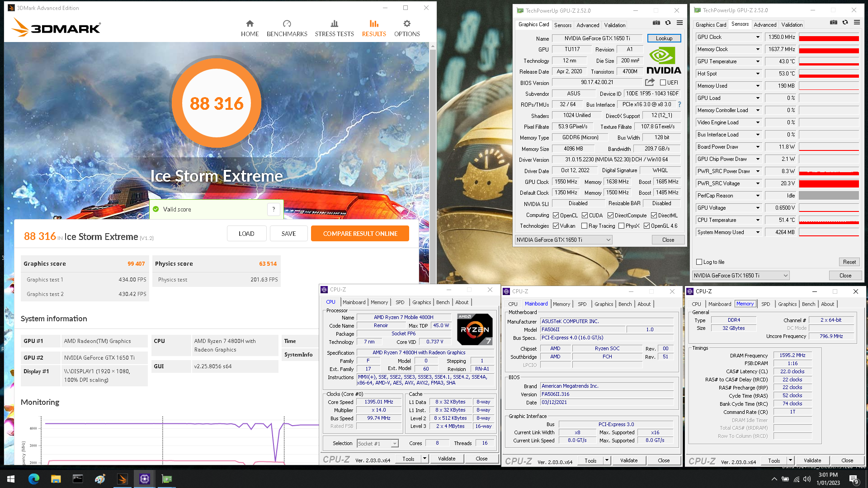Toggle OpenCL checkbox in GPU-Z
Viewport: 868px width, 488px height.
tap(556, 216)
